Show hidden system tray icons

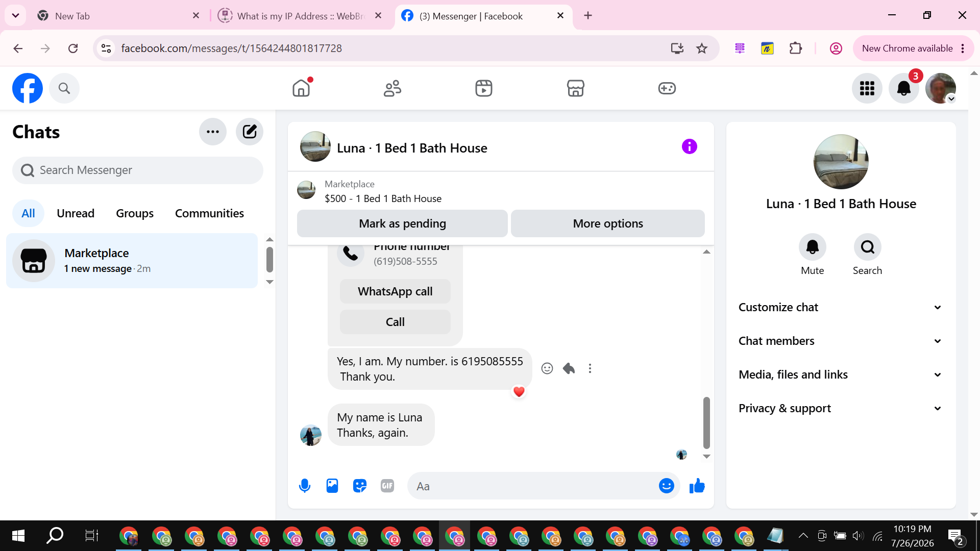(x=803, y=536)
